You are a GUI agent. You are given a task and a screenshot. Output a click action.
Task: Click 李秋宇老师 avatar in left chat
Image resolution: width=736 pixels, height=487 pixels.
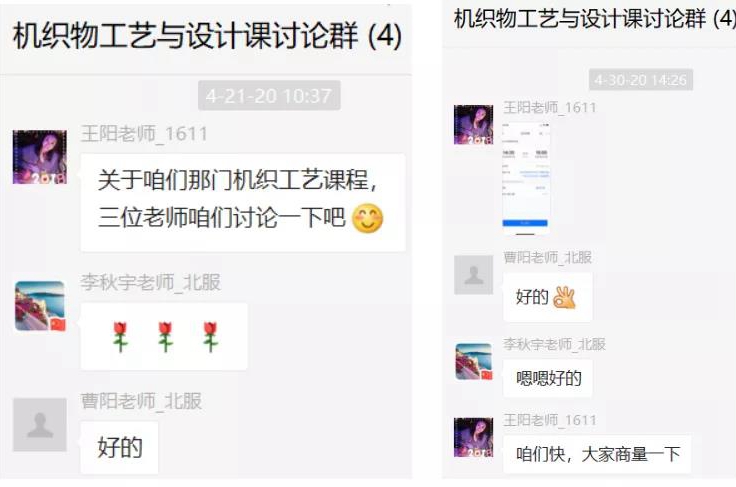tap(40, 306)
